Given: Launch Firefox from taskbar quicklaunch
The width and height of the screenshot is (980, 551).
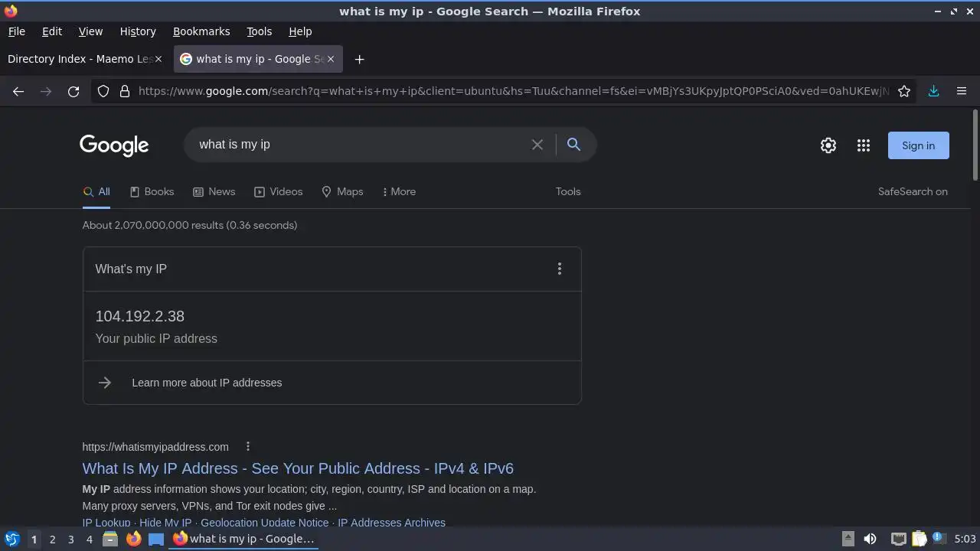Looking at the screenshot, I should pyautogui.click(x=133, y=539).
